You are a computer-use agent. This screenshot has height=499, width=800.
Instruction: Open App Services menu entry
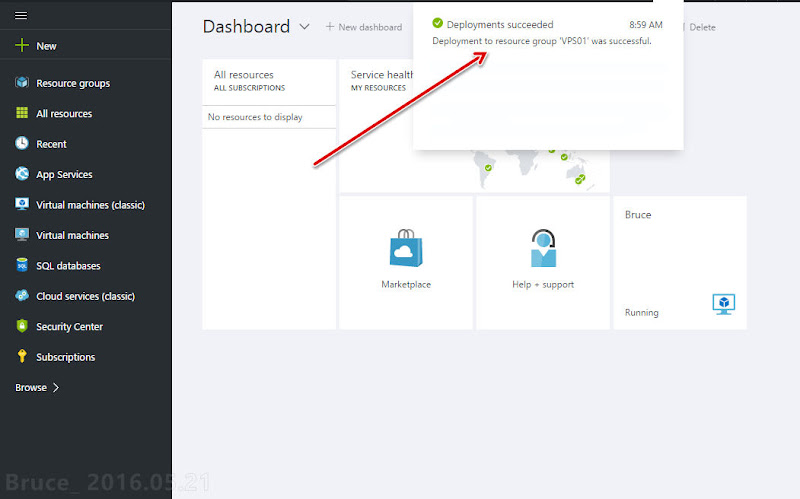(x=64, y=174)
